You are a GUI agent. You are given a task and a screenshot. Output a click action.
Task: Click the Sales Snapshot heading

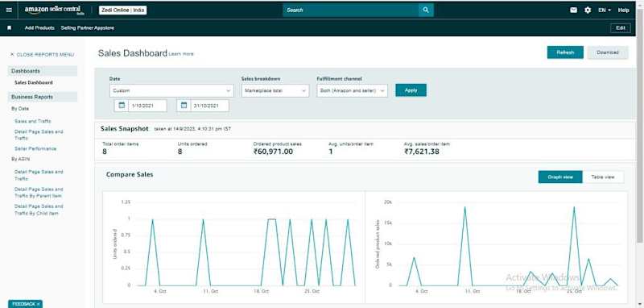pyautogui.click(x=125, y=129)
